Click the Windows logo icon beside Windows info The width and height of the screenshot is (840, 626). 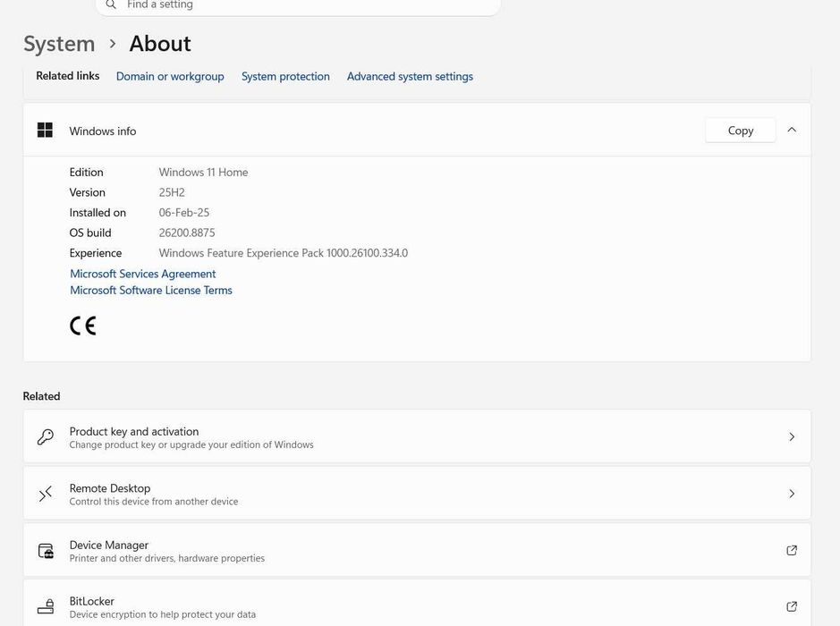point(45,131)
